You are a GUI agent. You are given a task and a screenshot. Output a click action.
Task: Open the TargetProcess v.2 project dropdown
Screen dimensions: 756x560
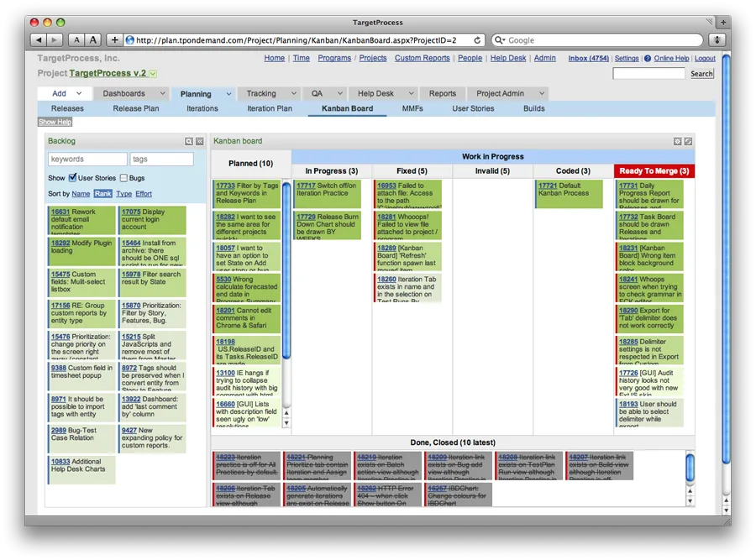pos(153,74)
